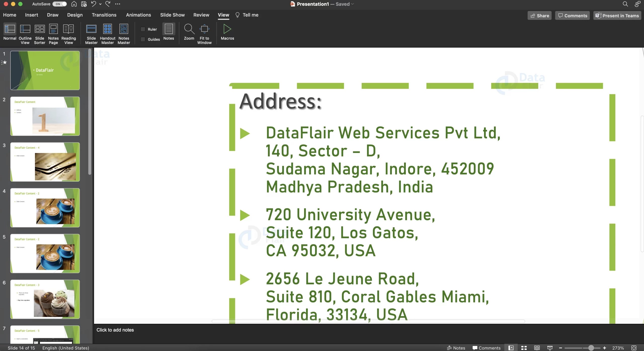This screenshot has height=351, width=644.
Task: Fit the slide to window
Action: coord(204,31)
